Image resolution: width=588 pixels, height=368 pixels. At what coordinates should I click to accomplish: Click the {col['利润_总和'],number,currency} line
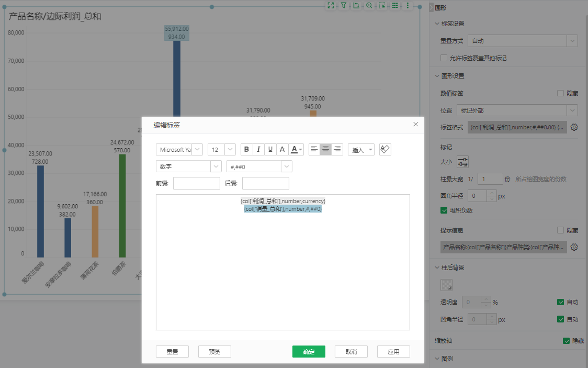point(282,201)
